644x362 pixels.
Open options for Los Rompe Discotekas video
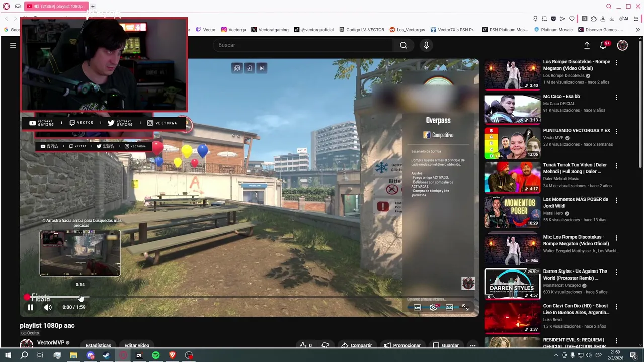coord(616,63)
